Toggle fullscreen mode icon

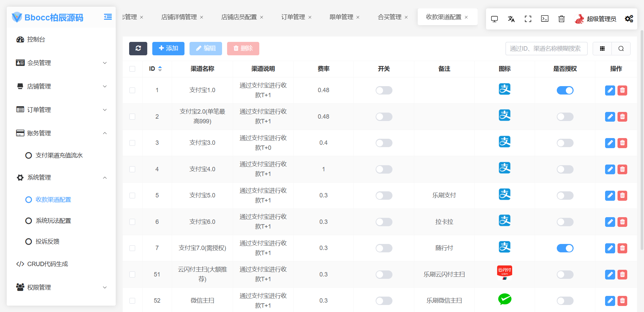point(528,19)
